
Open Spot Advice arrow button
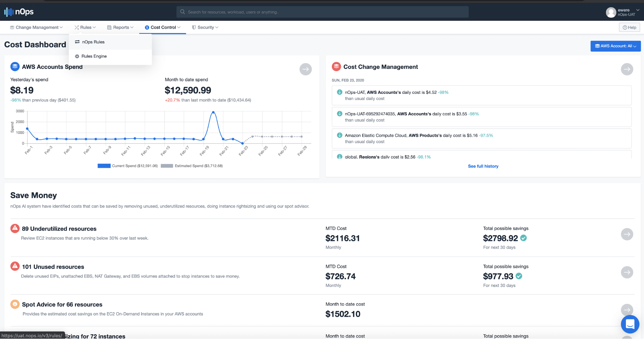(x=627, y=310)
